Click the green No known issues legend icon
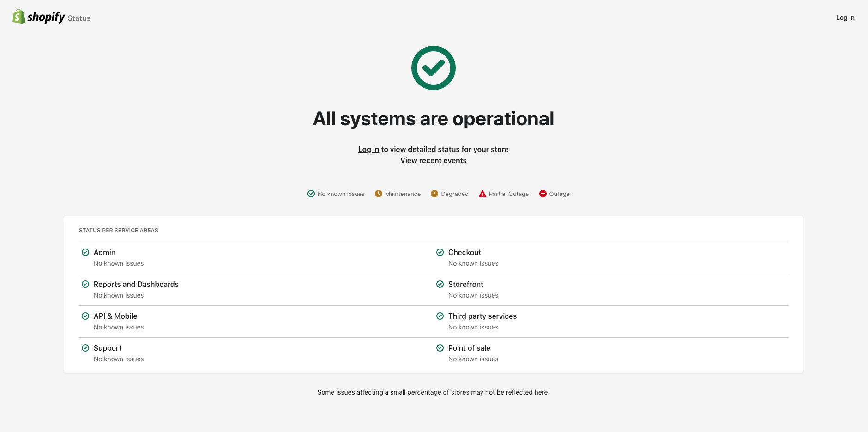Image resolution: width=868 pixels, height=432 pixels. click(311, 194)
